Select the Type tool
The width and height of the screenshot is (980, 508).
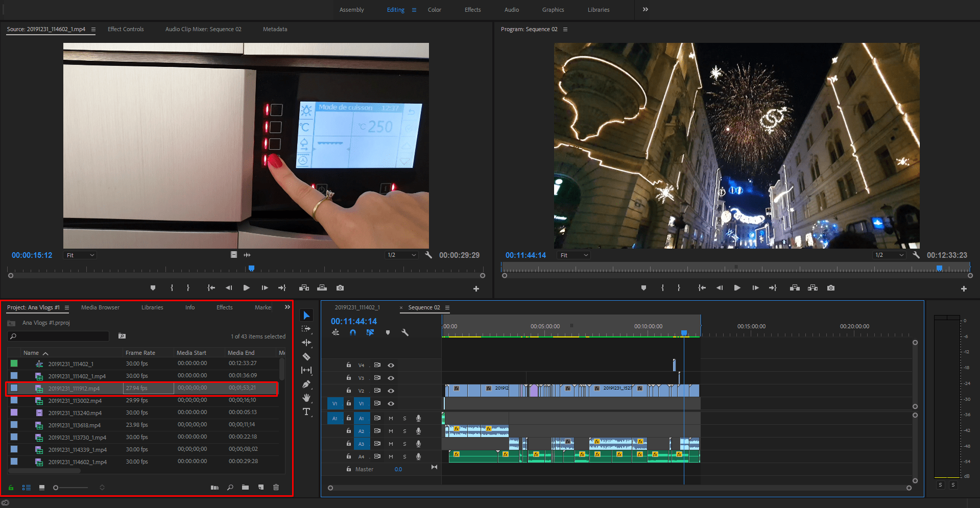pyautogui.click(x=306, y=412)
